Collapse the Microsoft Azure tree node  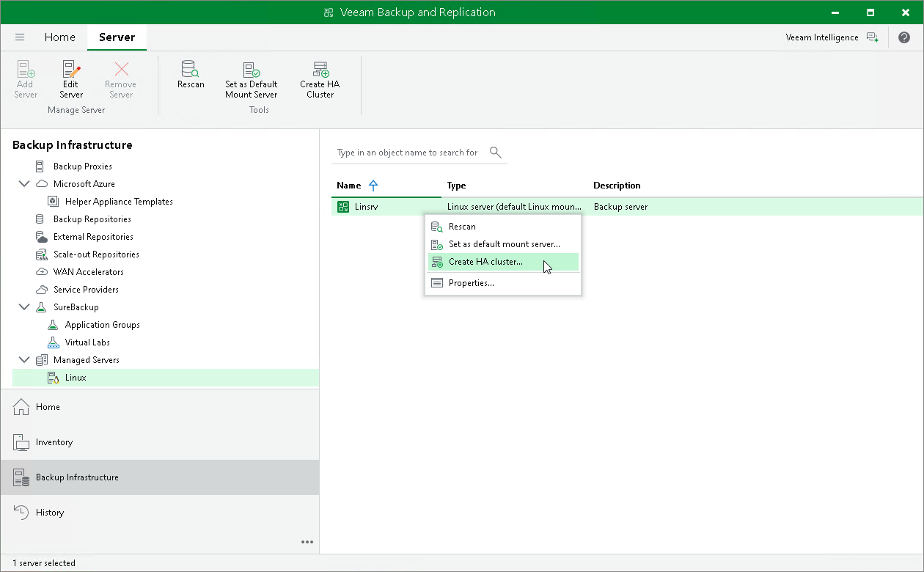point(24,183)
